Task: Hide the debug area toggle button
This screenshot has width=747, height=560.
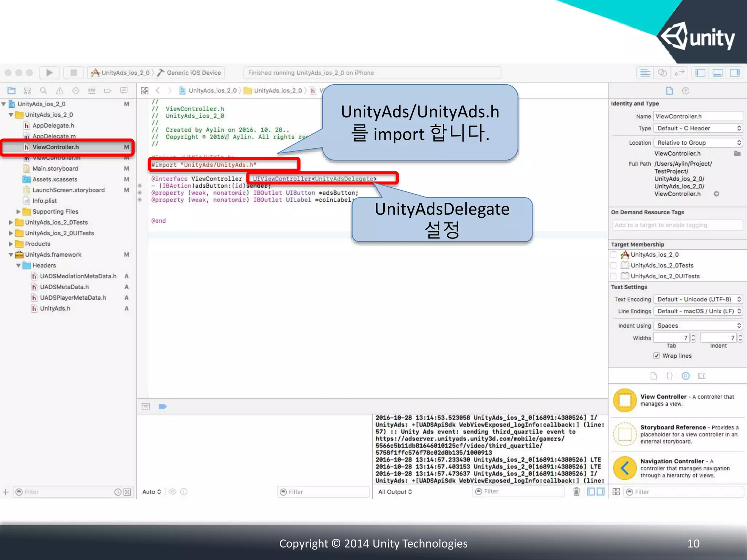Action: pyautogui.click(x=146, y=407)
